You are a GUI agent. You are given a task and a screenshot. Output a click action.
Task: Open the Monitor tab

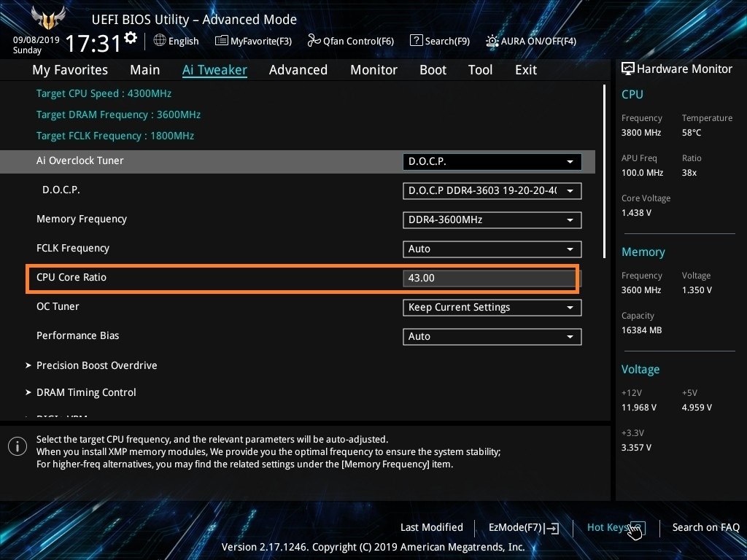pyautogui.click(x=374, y=70)
